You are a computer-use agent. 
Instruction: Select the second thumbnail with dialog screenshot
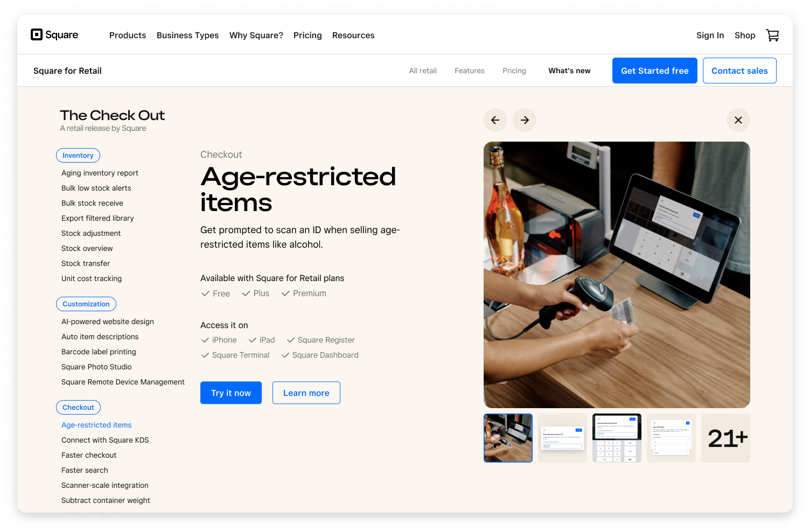click(x=562, y=438)
